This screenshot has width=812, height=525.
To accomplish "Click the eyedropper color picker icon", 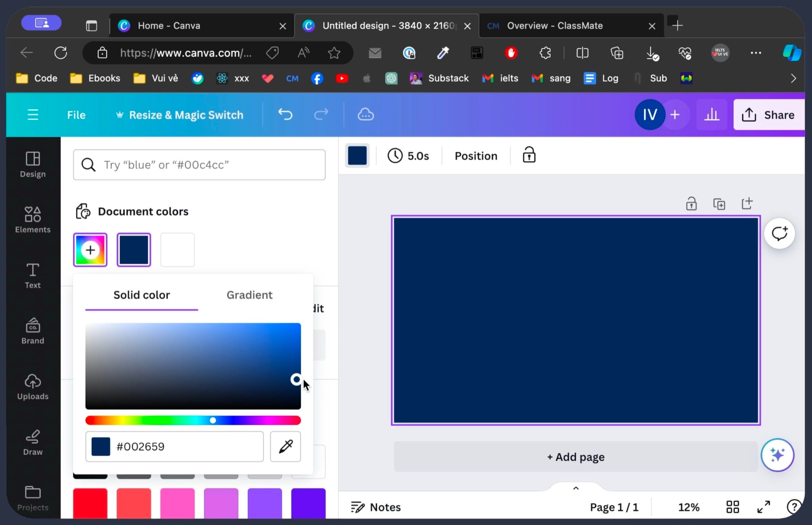I will click(x=285, y=446).
